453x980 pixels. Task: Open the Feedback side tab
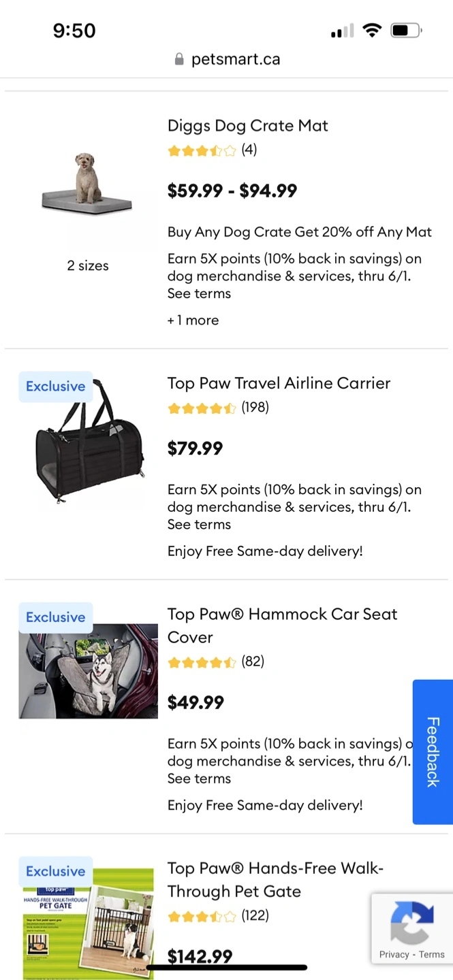433,751
